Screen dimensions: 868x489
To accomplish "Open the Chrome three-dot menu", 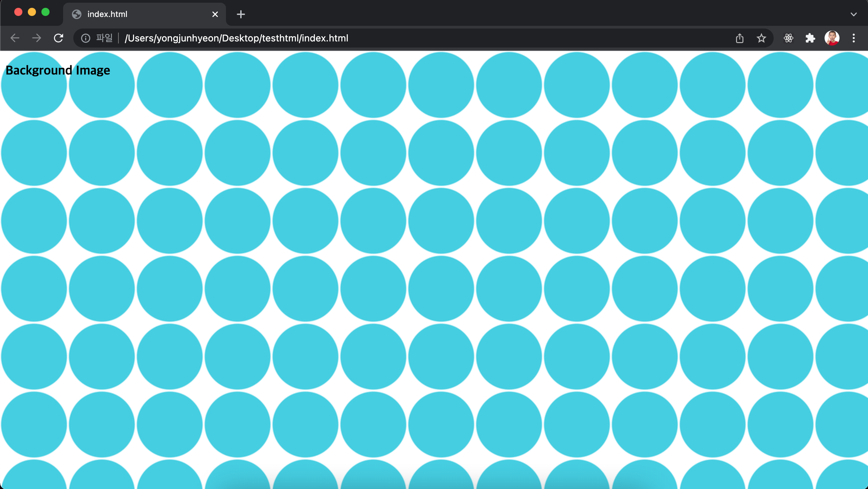I will coord(854,38).
